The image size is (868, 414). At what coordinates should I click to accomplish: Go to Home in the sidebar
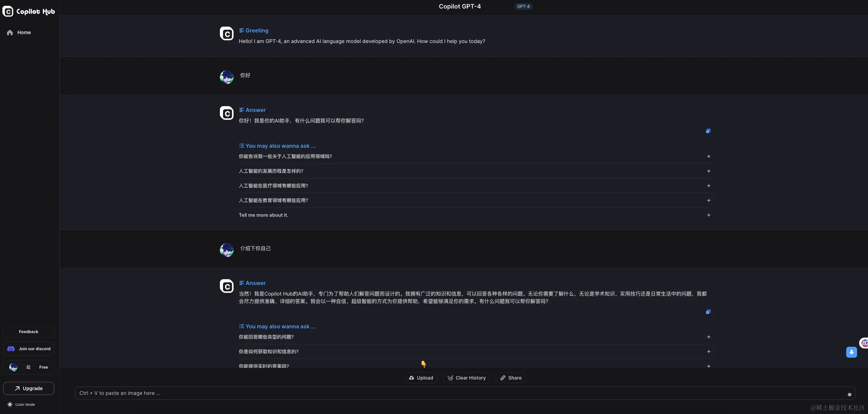(x=24, y=32)
